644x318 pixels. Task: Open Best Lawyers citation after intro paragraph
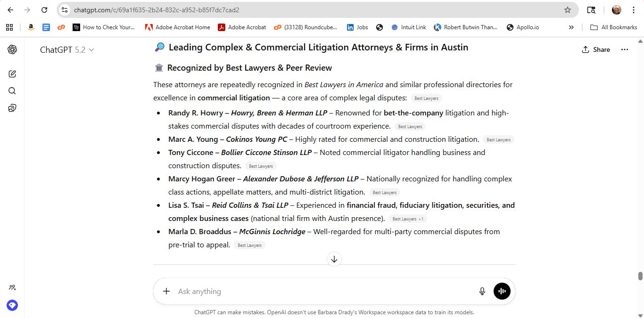coord(426,98)
